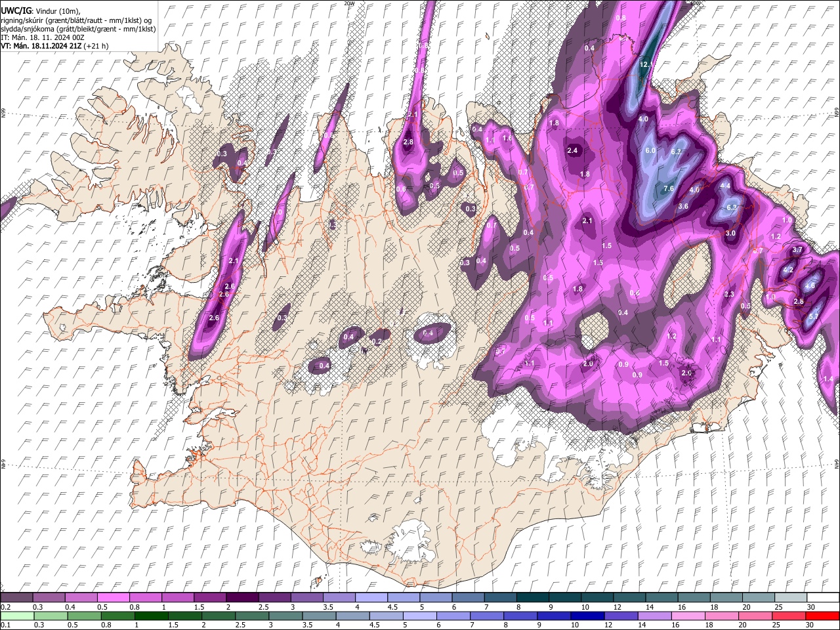Click the "0.1" label starting the rain legend
Screen dimensions: 840x630
tap(6, 625)
